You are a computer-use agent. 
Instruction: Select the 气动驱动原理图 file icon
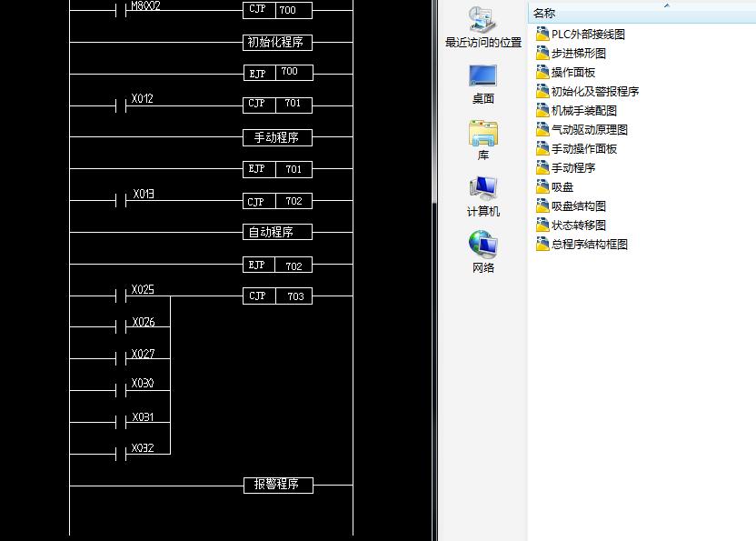(542, 129)
